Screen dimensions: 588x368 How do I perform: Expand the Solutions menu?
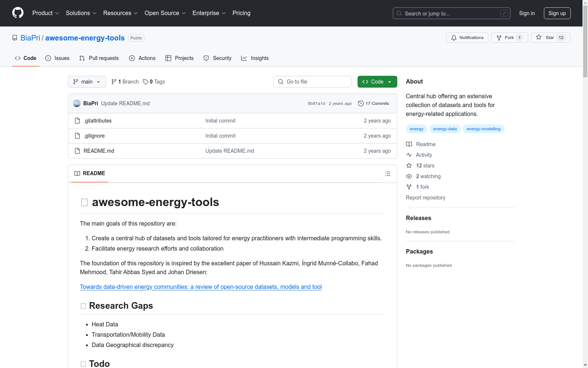coord(81,13)
